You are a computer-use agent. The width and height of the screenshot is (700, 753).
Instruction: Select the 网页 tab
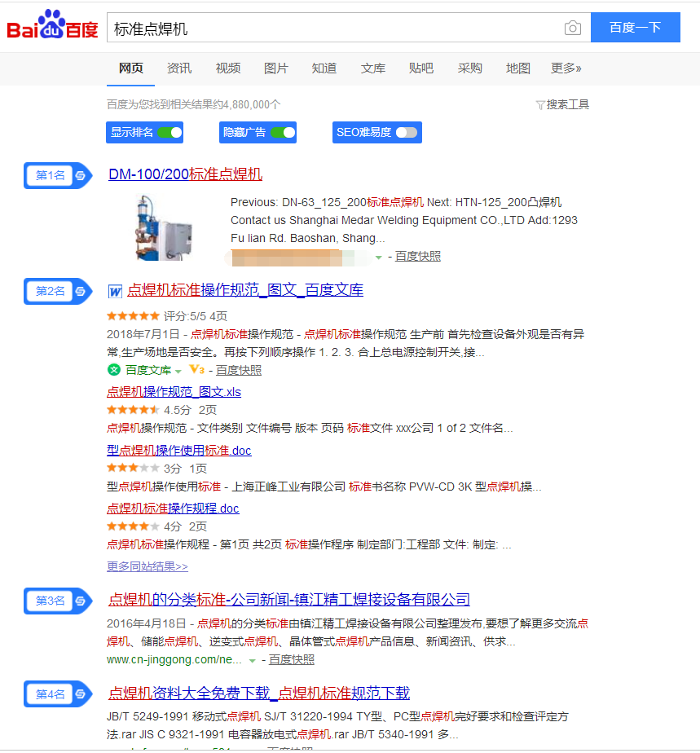130,68
